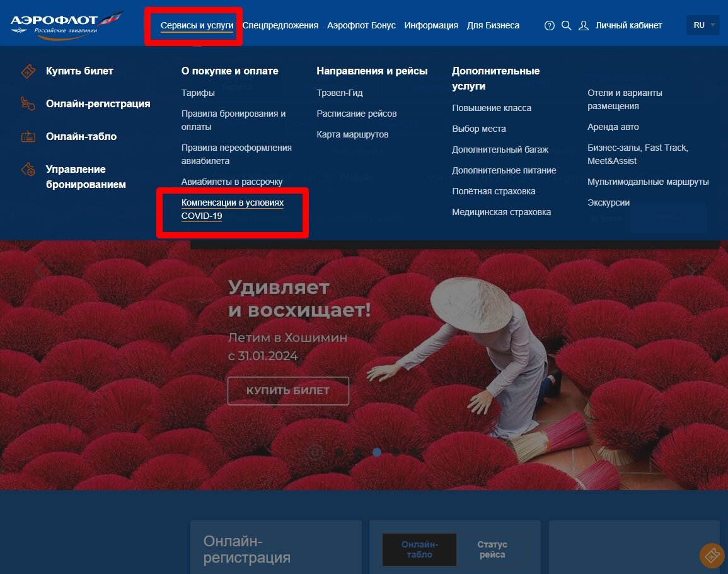This screenshot has width=728, height=574.
Task: Open the Купить билет link
Action: coord(79,71)
